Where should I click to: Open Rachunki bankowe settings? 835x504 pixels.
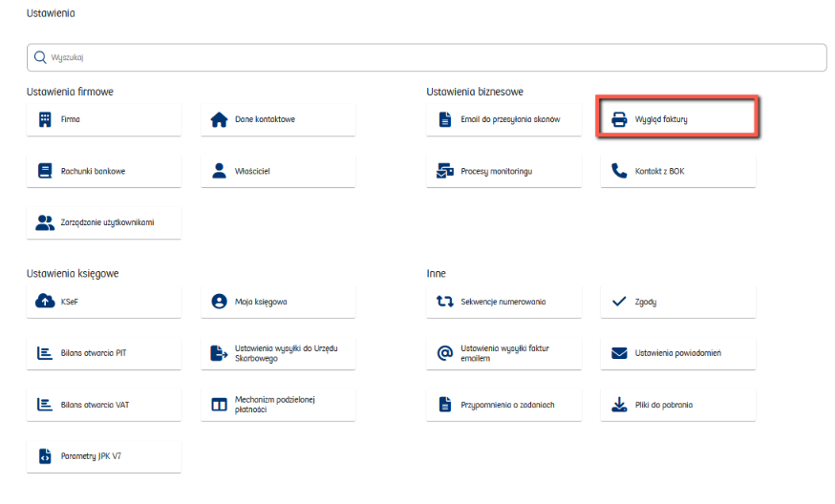[104, 172]
